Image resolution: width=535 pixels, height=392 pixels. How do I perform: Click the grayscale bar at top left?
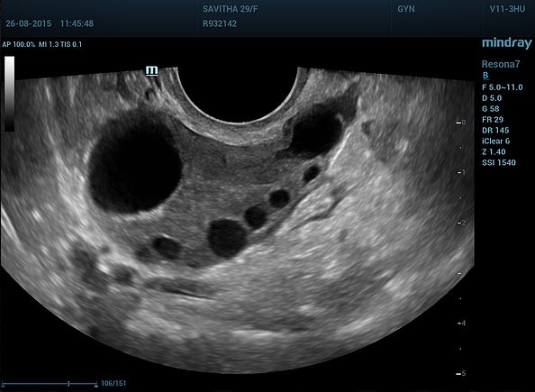click(x=9, y=94)
